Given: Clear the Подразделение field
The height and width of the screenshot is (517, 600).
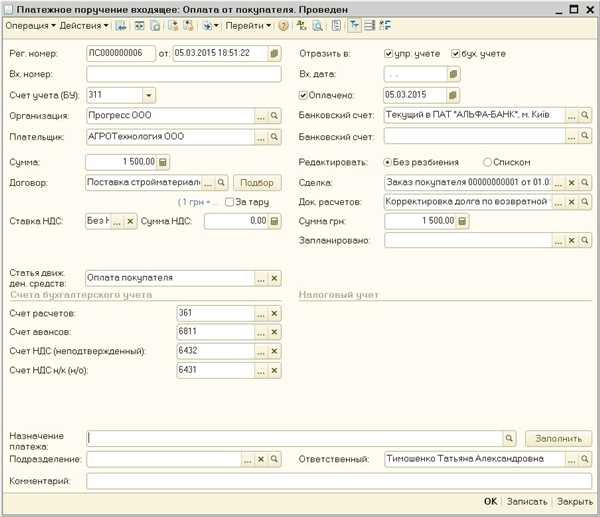Looking at the screenshot, I should coord(261,459).
